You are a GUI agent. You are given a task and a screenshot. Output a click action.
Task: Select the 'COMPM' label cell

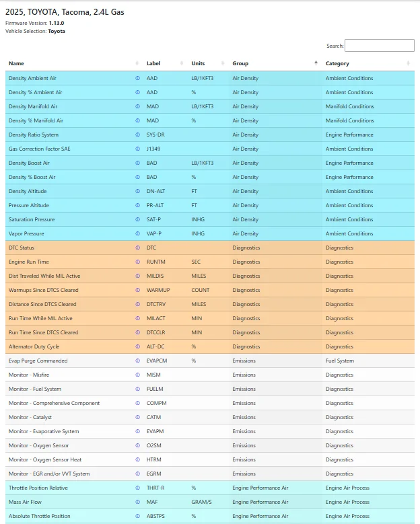165,403
